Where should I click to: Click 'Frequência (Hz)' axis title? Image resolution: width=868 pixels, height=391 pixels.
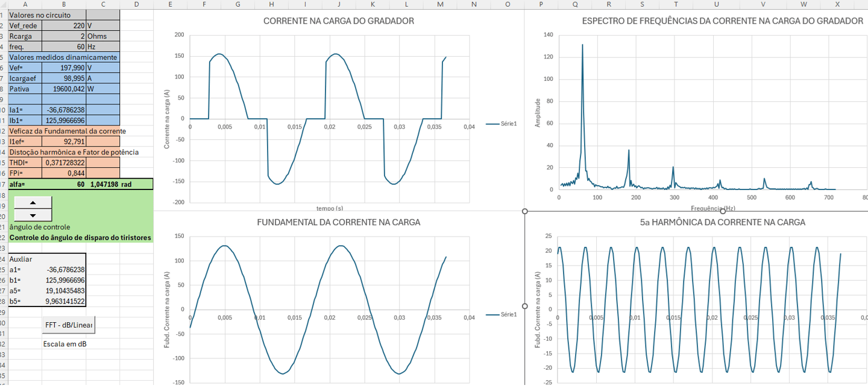(x=713, y=208)
